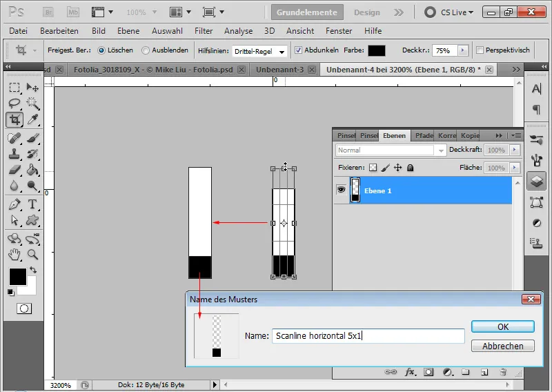Switch to the Unbenannt-3 document tab
The width and height of the screenshot is (552, 392).
[x=280, y=70]
